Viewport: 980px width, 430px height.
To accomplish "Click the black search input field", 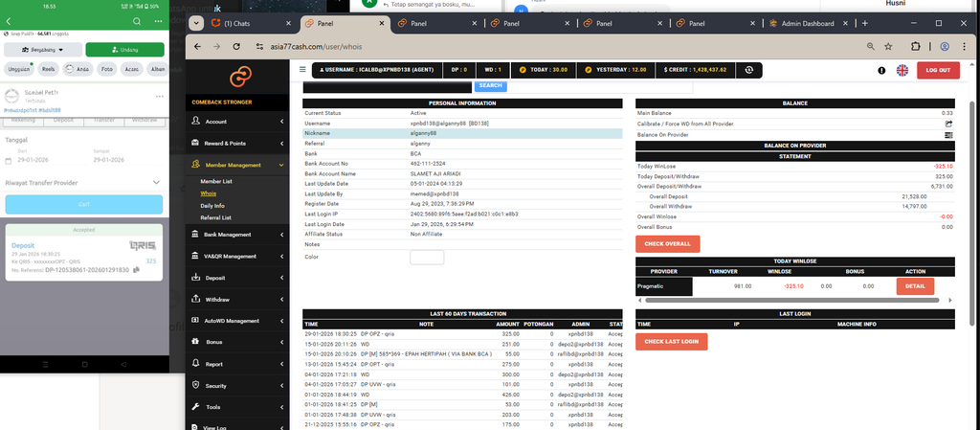I will click(389, 86).
